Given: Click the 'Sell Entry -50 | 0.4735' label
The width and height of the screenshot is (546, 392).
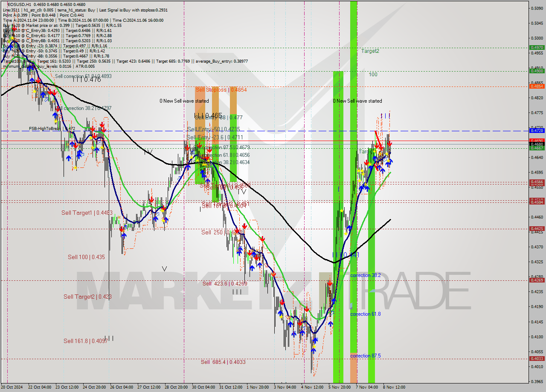Looking at the screenshot, I should [x=214, y=129].
